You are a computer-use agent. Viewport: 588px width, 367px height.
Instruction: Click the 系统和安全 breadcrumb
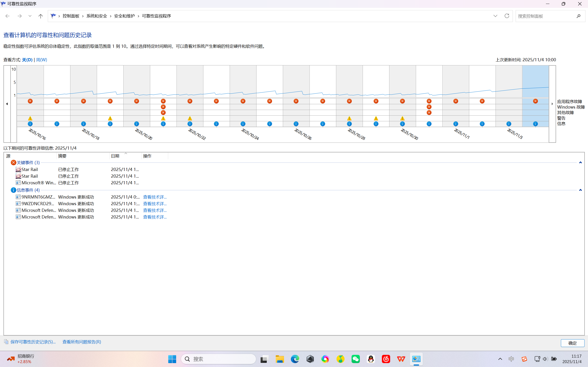click(97, 16)
